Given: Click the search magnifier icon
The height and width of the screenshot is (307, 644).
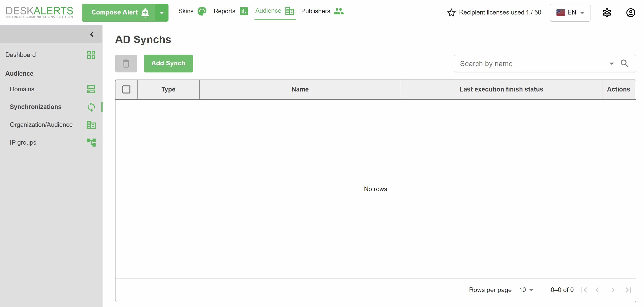Looking at the screenshot, I should coord(624,64).
